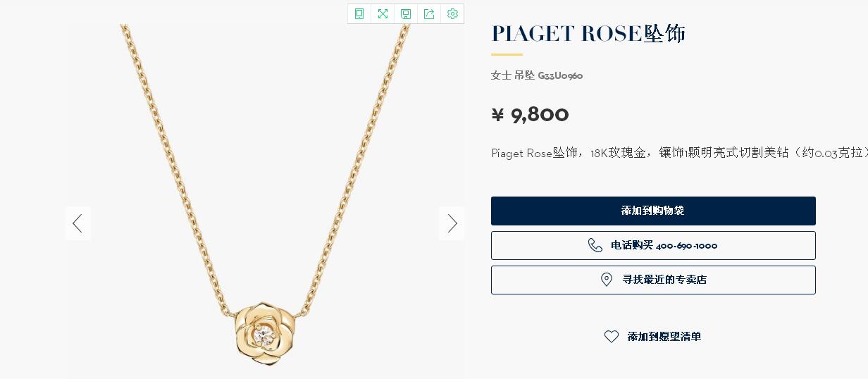Open fullscreen with the expand arrows icon
Image resolution: width=868 pixels, height=379 pixels.
click(383, 14)
